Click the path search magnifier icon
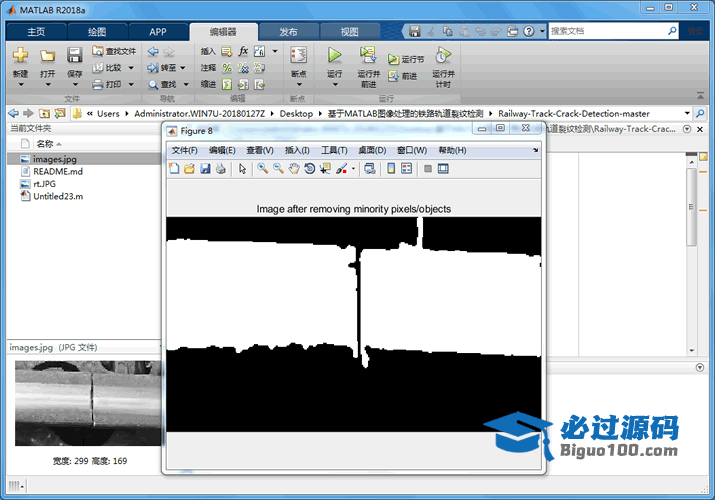 tap(700, 113)
